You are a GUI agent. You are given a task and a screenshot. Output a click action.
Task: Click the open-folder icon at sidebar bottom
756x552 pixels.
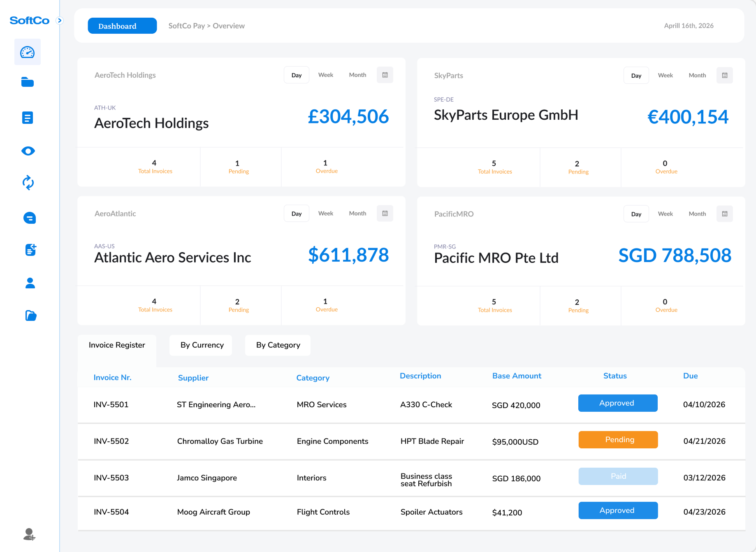[x=30, y=315]
